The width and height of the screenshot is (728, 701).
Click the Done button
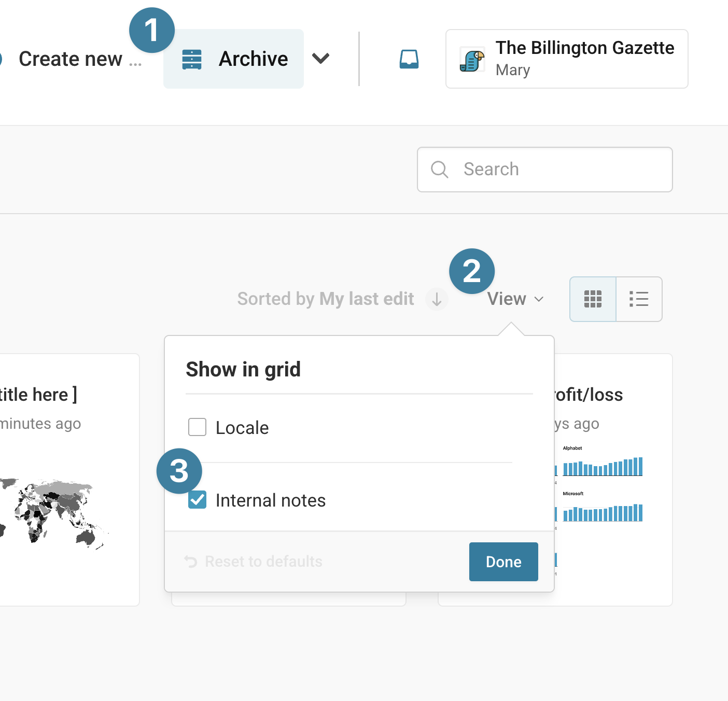tap(503, 562)
